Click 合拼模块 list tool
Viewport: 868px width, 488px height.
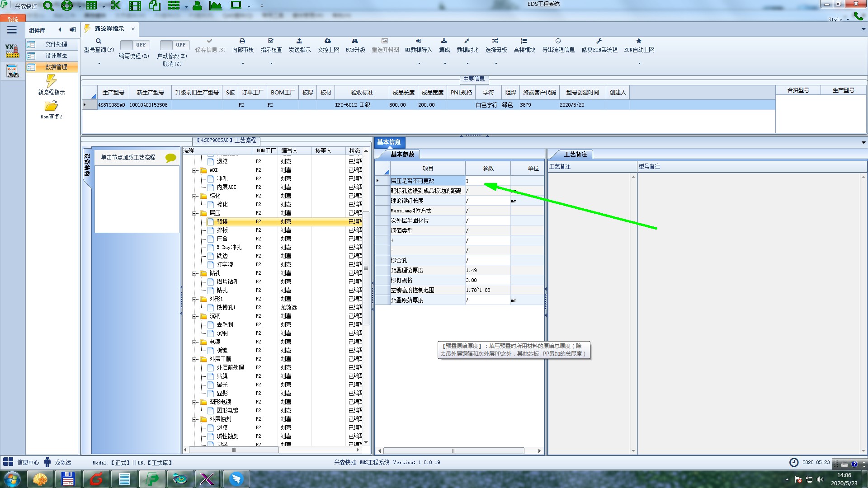524,46
